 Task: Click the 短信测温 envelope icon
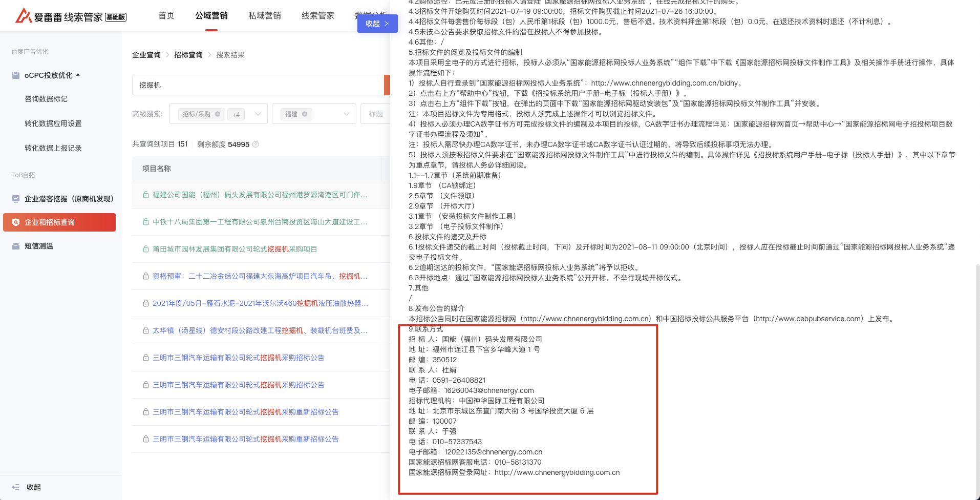coord(16,246)
